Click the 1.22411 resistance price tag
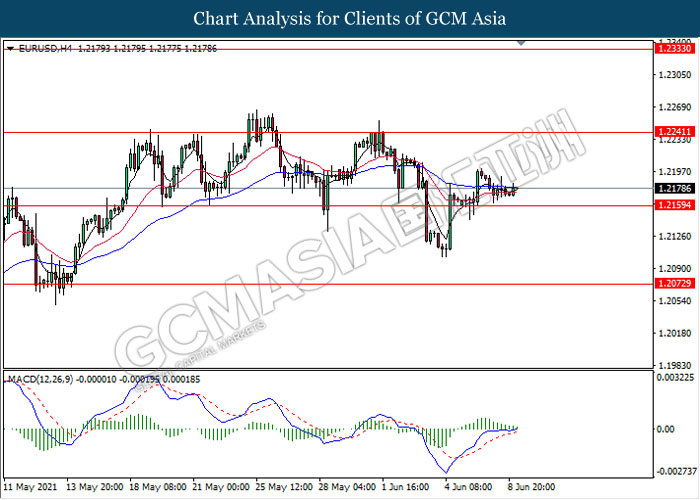Viewport: 700px width, 500px height. pyautogui.click(x=671, y=131)
